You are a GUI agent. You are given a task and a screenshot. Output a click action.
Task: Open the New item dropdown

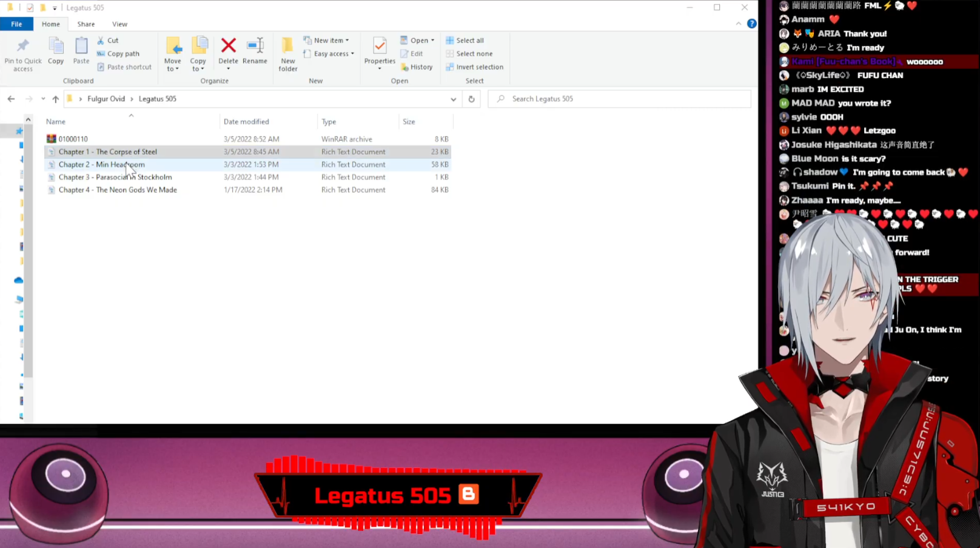[x=326, y=41]
